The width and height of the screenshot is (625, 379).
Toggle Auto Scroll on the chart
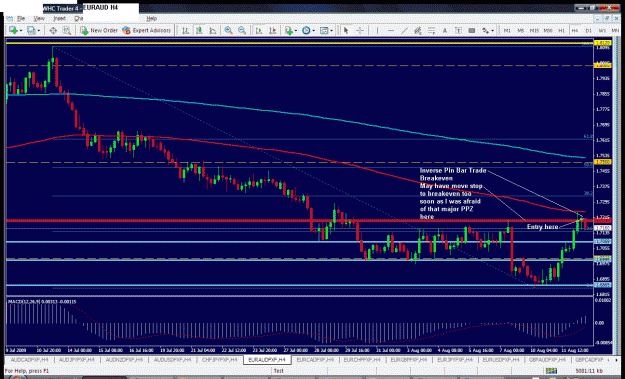click(259, 30)
